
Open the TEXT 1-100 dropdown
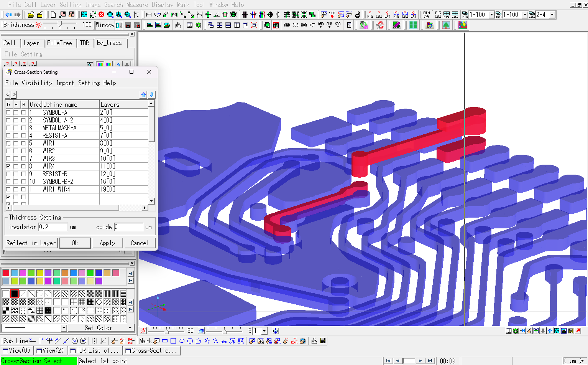pyautogui.click(x=525, y=15)
